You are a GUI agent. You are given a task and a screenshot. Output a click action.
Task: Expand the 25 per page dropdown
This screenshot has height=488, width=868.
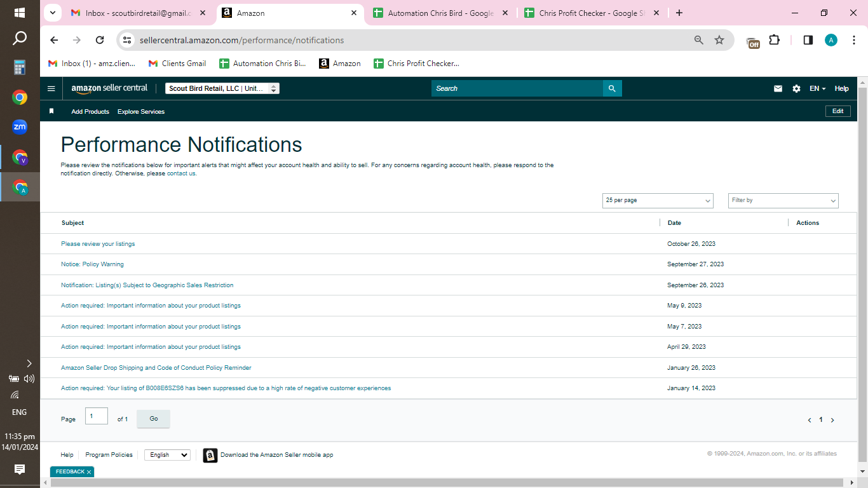click(x=658, y=201)
